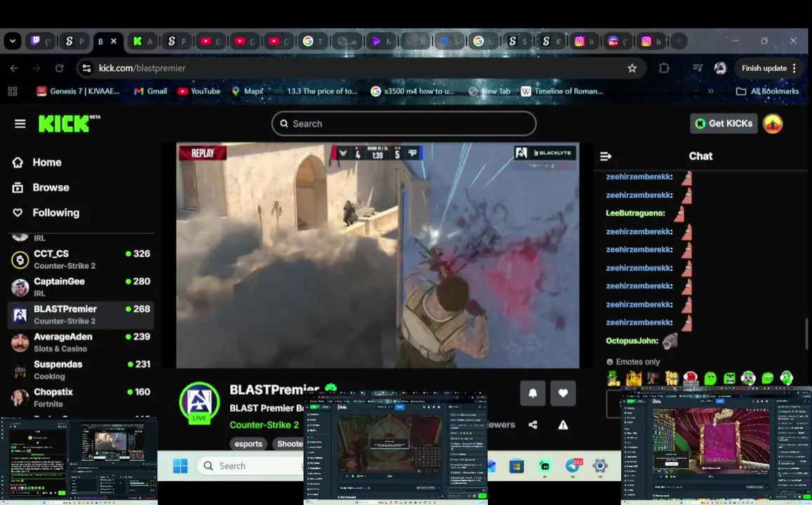
Task: Open the Chrome profile avatar
Action: click(x=720, y=68)
